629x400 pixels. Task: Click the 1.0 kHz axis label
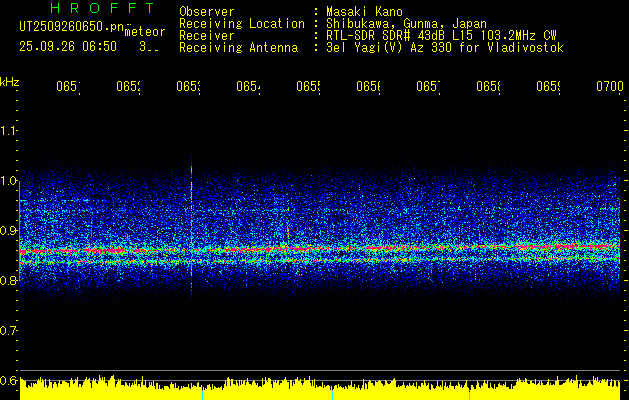tap(8, 181)
